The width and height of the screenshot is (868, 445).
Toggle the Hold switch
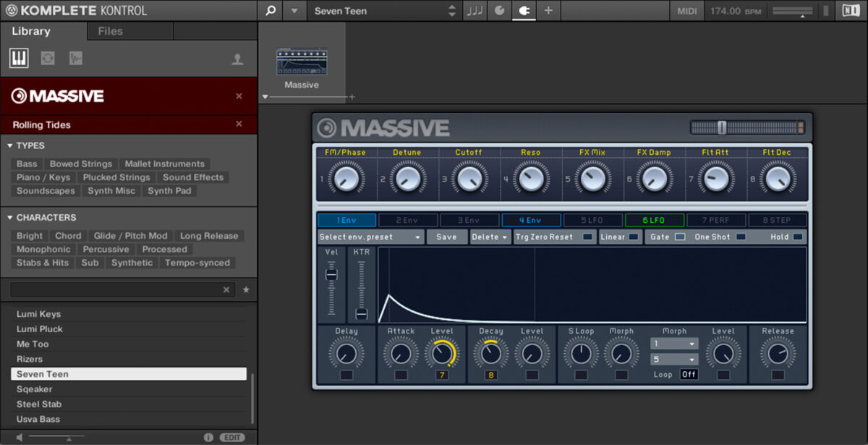click(797, 237)
